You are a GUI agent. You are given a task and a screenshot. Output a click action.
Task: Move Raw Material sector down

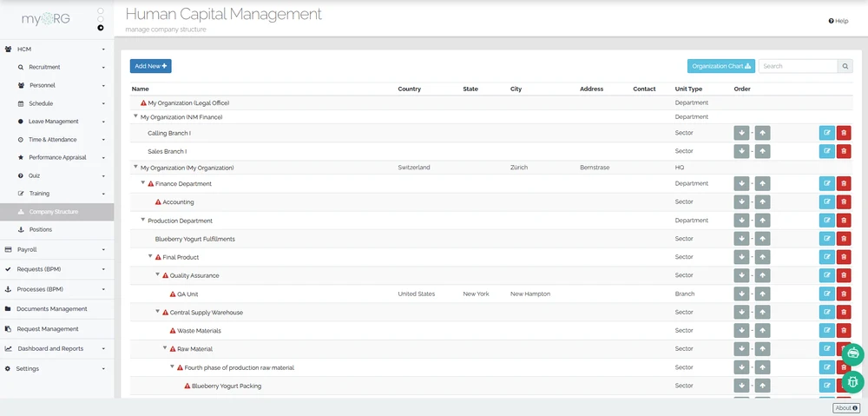coord(741,349)
